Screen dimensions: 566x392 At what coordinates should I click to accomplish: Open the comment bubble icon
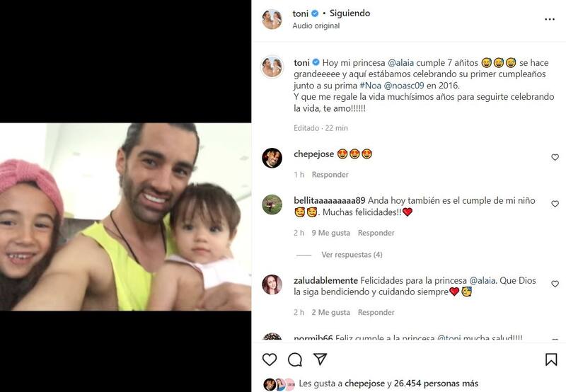[295, 359]
